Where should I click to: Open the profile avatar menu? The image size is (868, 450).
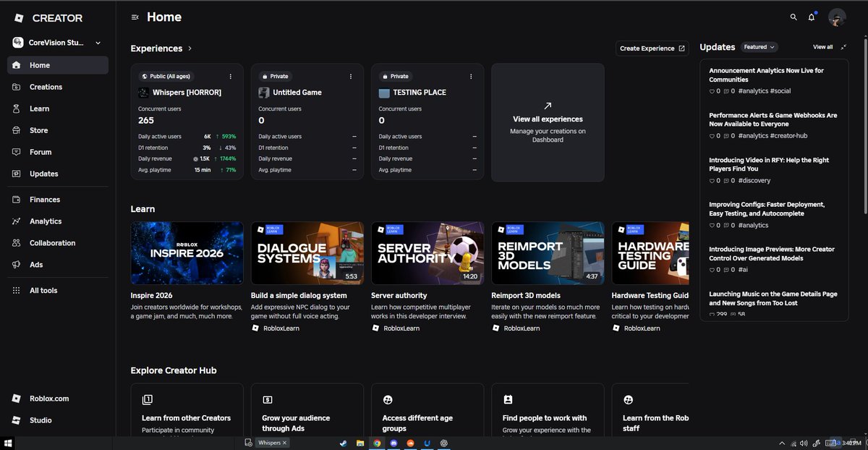837,17
